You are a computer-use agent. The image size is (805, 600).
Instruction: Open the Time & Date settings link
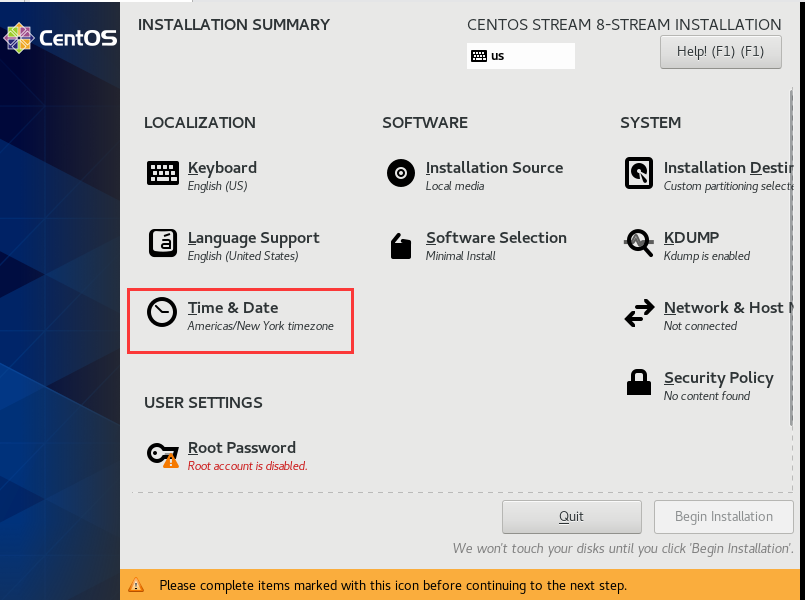coord(233,307)
